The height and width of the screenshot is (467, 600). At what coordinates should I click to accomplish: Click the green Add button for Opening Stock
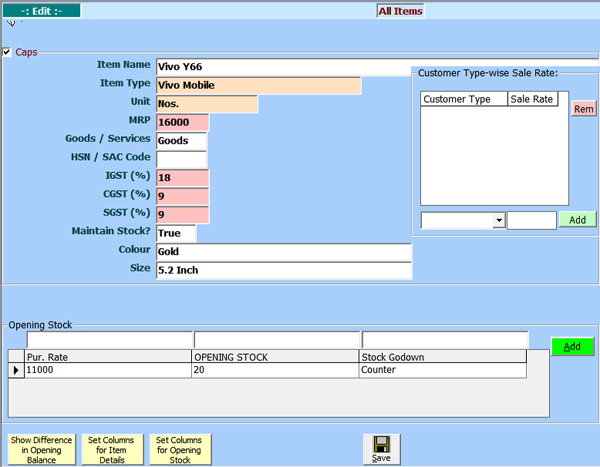[572, 346]
